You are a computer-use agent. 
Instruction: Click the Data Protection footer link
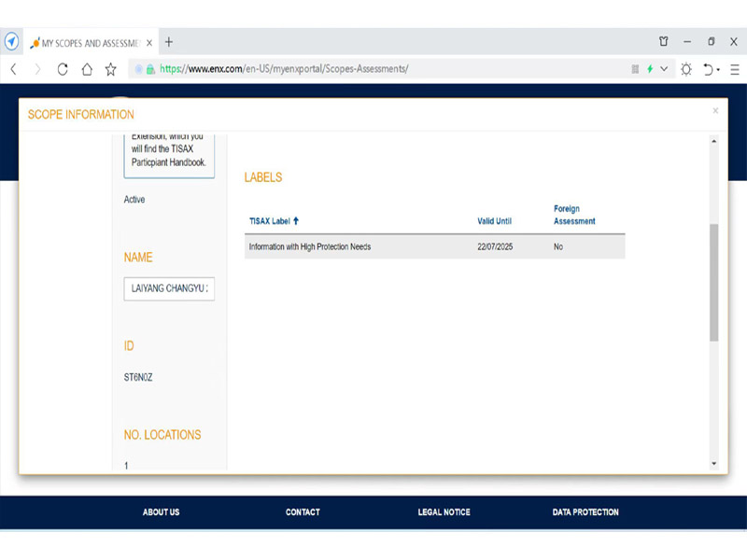(x=585, y=512)
